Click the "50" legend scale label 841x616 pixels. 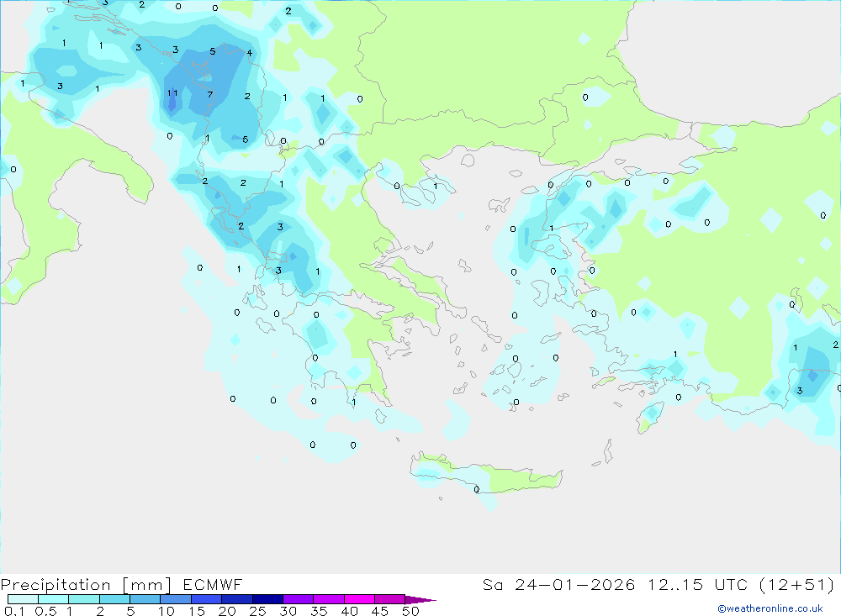pyautogui.click(x=410, y=611)
